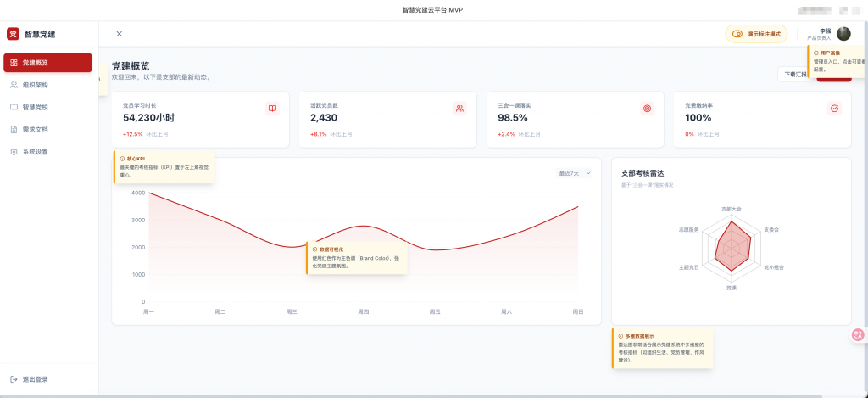The width and height of the screenshot is (868, 398).
Task: Open 需求文档 from the sidebar
Action: point(35,130)
